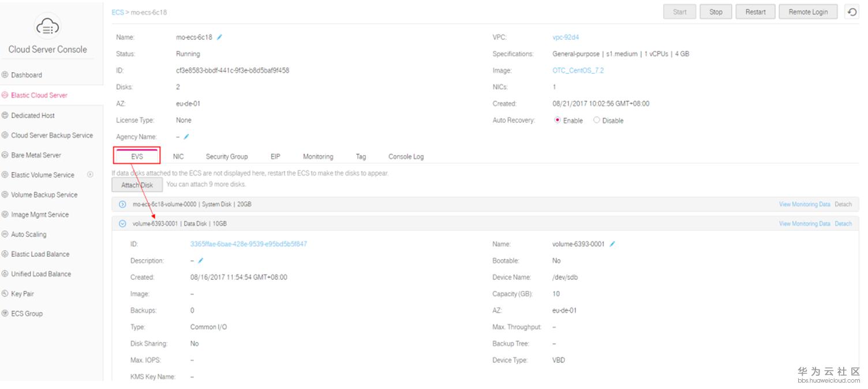Viewport: 868px width, 389px height.
Task: Click the Volume Backup Service icon
Action: [5, 194]
